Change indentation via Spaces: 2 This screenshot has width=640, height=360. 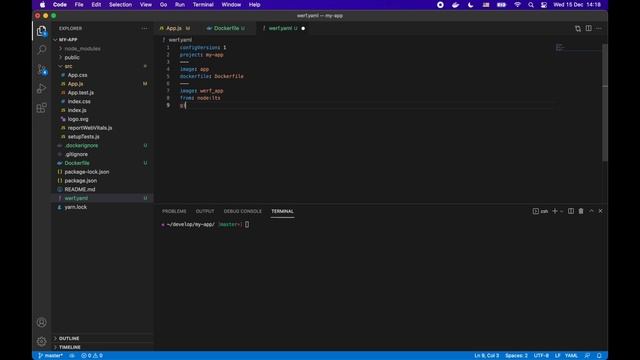tap(516, 356)
